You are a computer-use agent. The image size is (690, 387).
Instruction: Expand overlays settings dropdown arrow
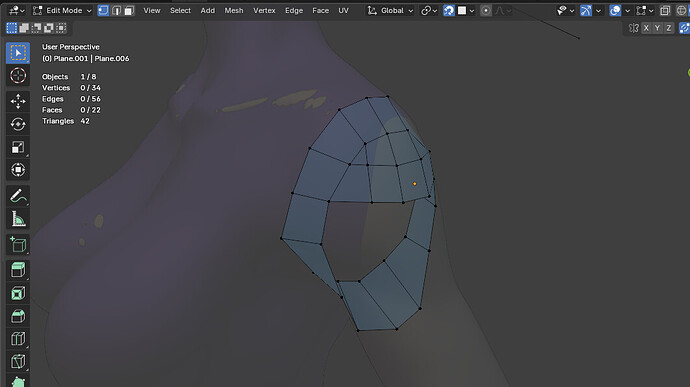pos(628,10)
